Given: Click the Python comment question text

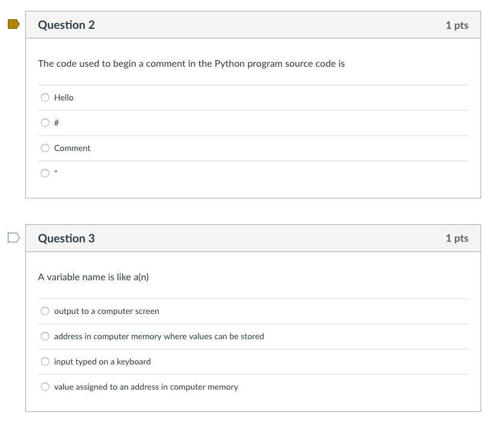Looking at the screenshot, I should [x=191, y=64].
